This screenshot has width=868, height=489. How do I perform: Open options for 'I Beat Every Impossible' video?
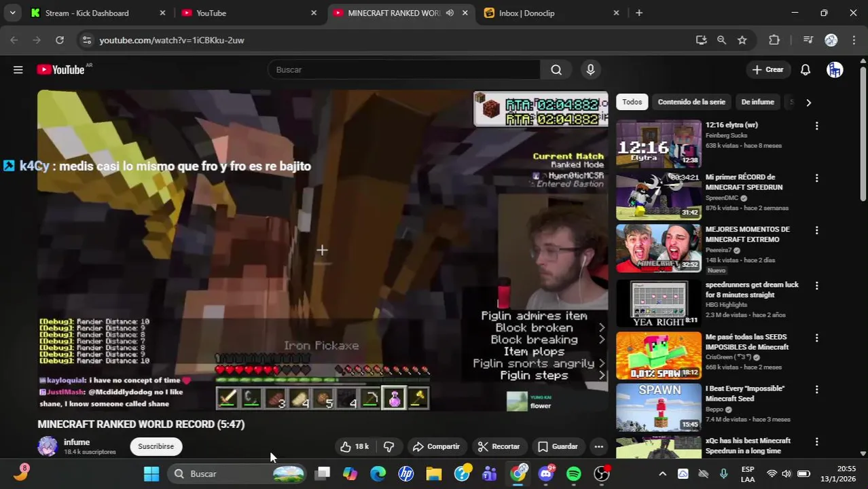[x=816, y=389]
